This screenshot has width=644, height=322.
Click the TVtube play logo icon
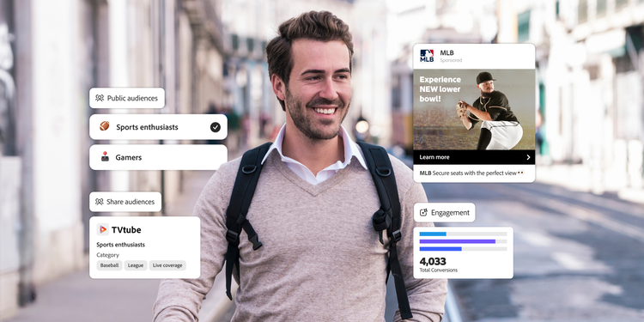point(103,229)
